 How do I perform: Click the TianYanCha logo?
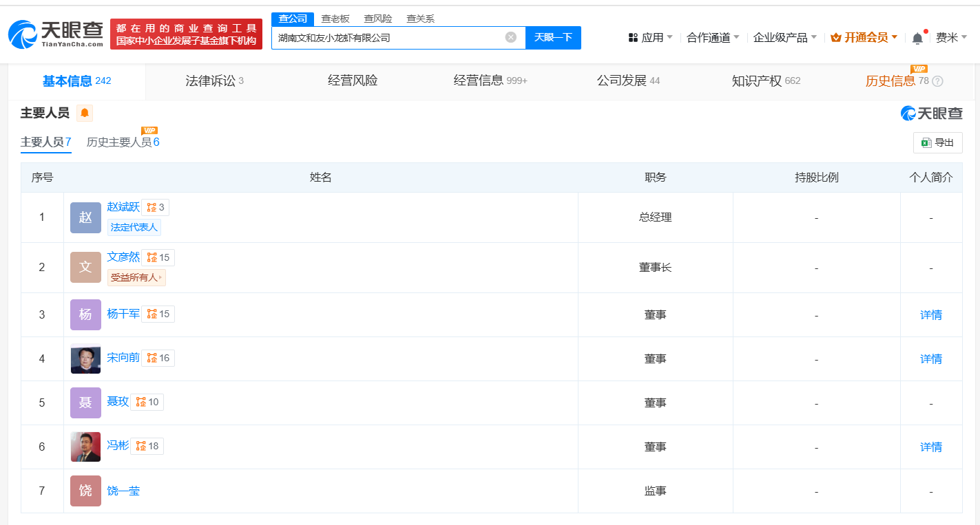pyautogui.click(x=56, y=34)
